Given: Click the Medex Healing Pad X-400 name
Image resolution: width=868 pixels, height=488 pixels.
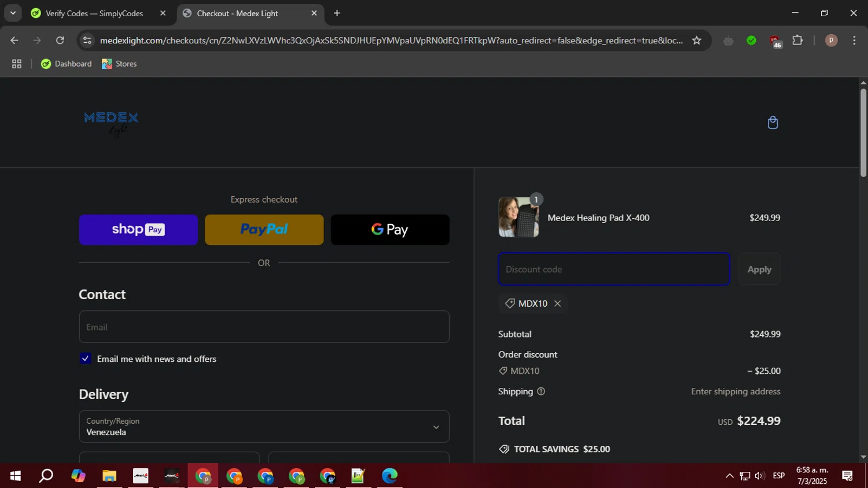Looking at the screenshot, I should pyautogui.click(x=598, y=218).
